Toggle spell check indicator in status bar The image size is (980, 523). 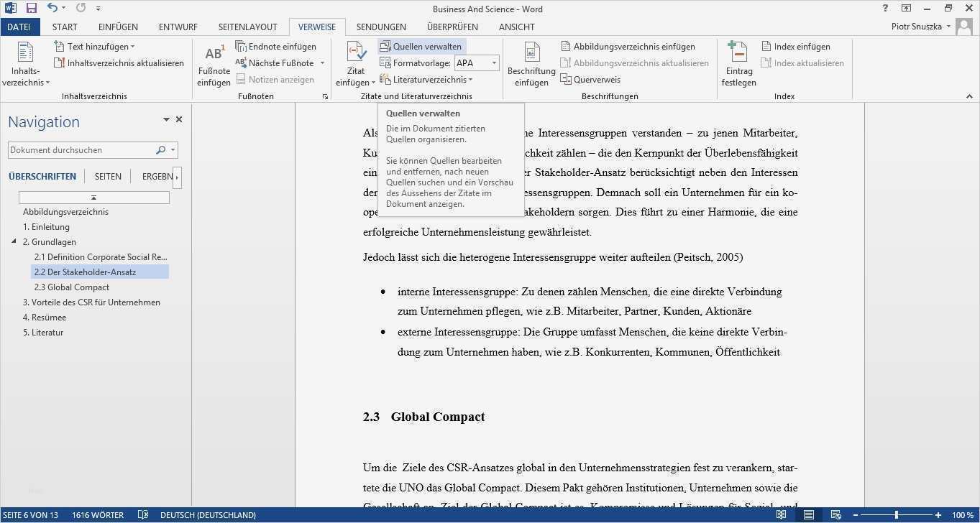pyautogui.click(x=143, y=514)
